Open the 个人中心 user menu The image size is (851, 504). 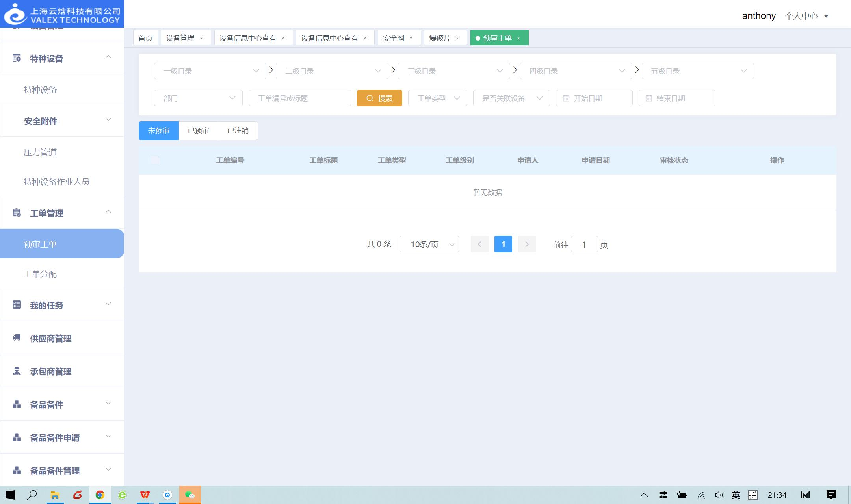(x=806, y=16)
